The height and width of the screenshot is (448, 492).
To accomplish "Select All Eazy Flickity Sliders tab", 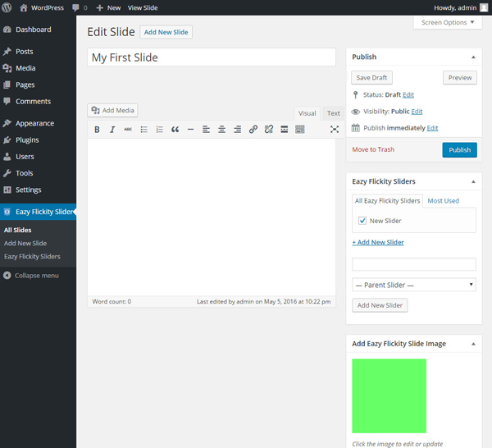I will point(388,201).
